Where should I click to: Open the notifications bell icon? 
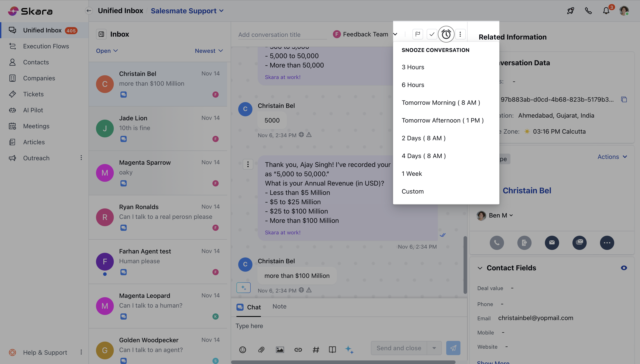[606, 11]
